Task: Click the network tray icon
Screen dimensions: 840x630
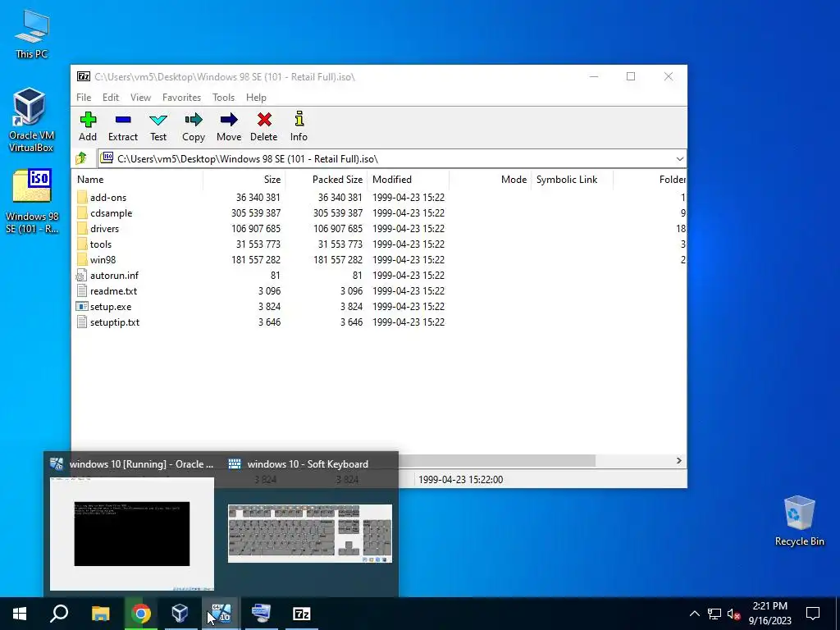Action: point(714,614)
